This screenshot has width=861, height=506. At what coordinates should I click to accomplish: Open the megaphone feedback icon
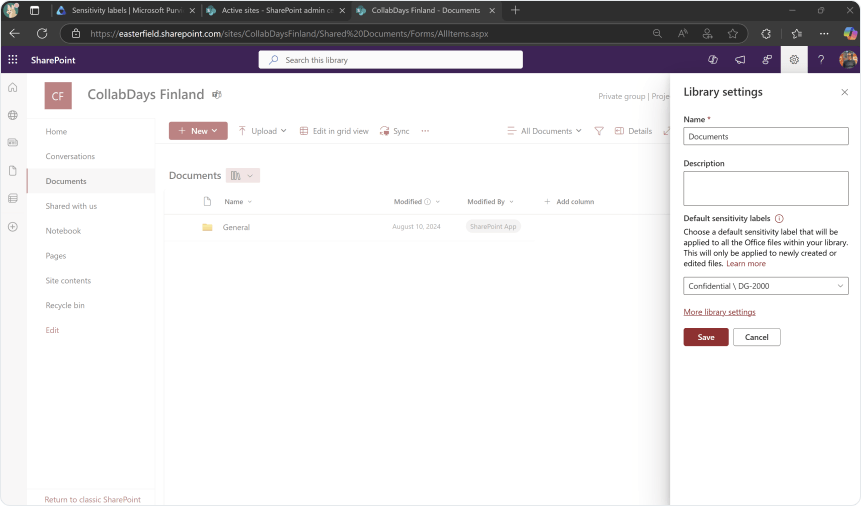tap(740, 59)
